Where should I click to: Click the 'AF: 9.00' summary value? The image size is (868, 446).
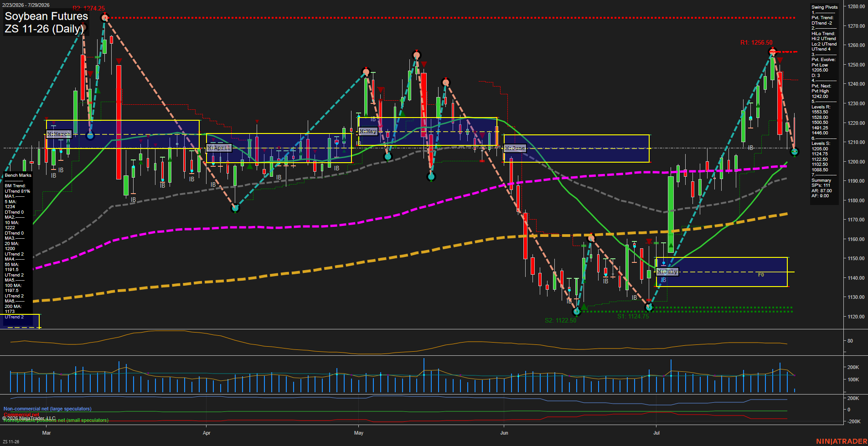(x=820, y=196)
